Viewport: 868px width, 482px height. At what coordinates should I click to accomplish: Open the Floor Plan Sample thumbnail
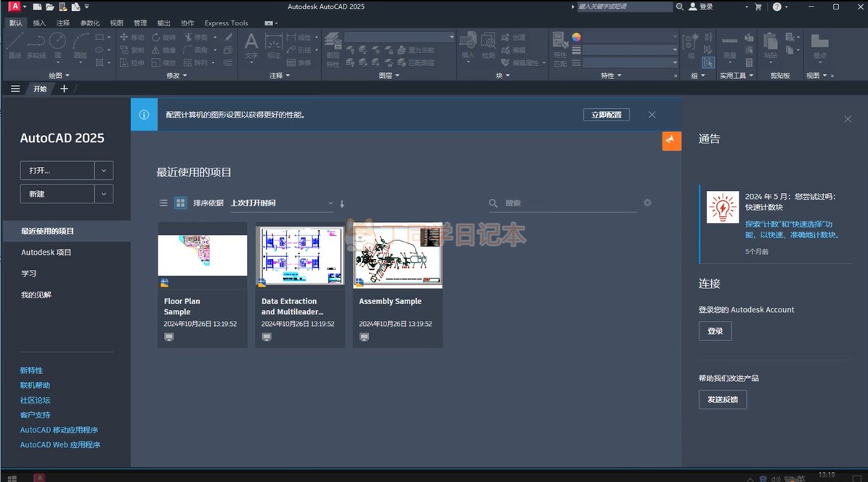pyautogui.click(x=202, y=256)
